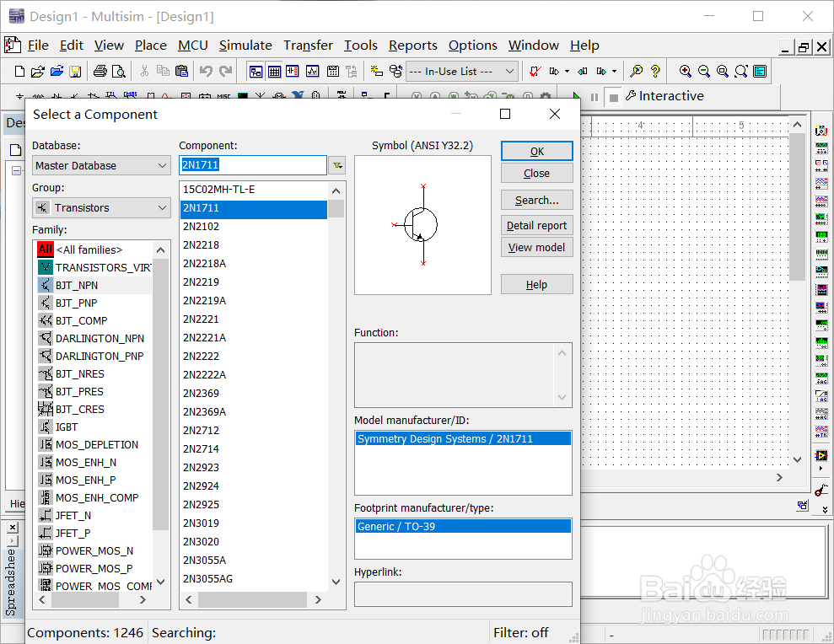
Task: Click the Component name input field
Action: [253, 165]
